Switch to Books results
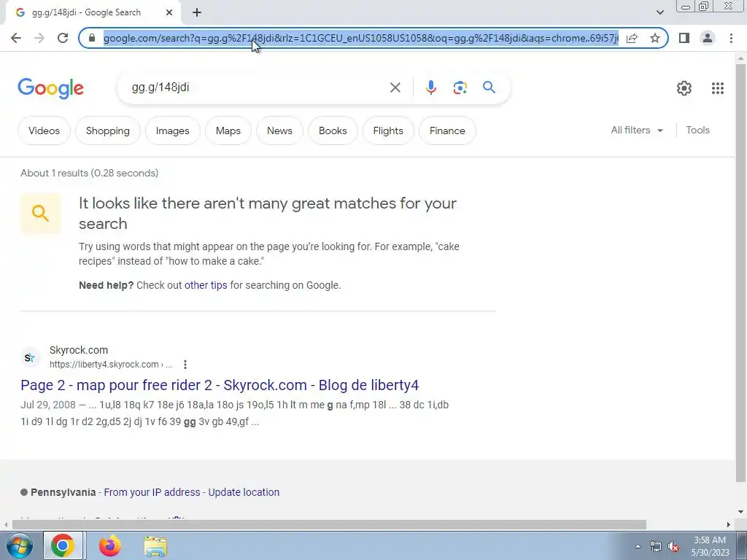 pos(333,131)
